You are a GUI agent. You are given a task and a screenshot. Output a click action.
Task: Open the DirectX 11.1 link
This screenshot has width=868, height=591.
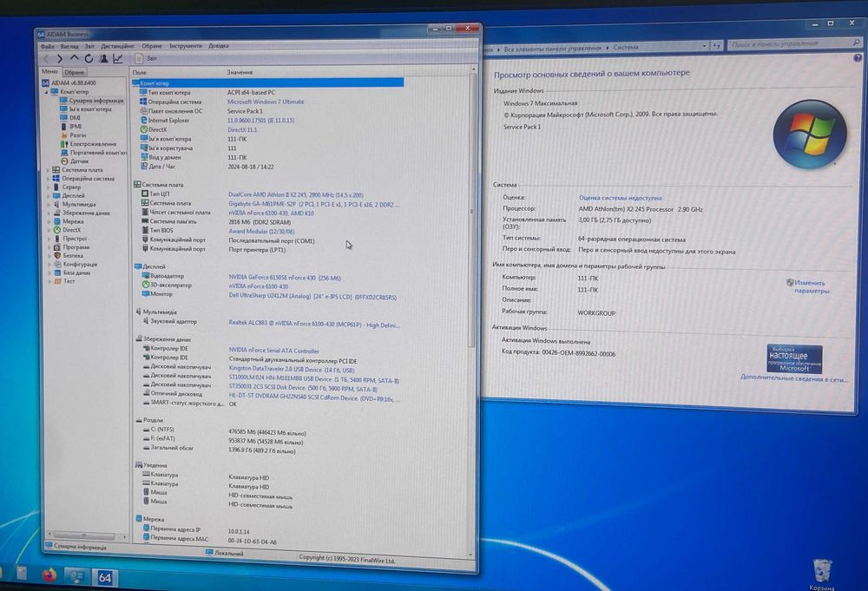point(242,129)
